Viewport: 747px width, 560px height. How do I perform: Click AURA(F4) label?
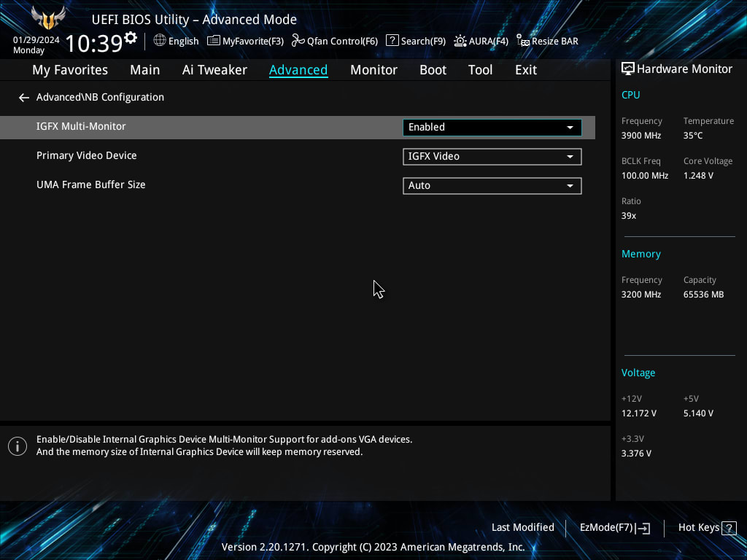click(488, 41)
